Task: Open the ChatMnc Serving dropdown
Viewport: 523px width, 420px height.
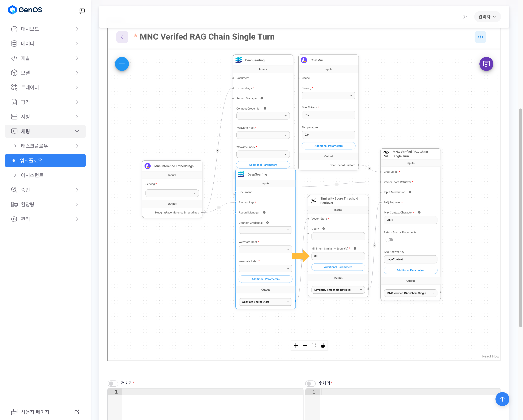Action: [328, 96]
